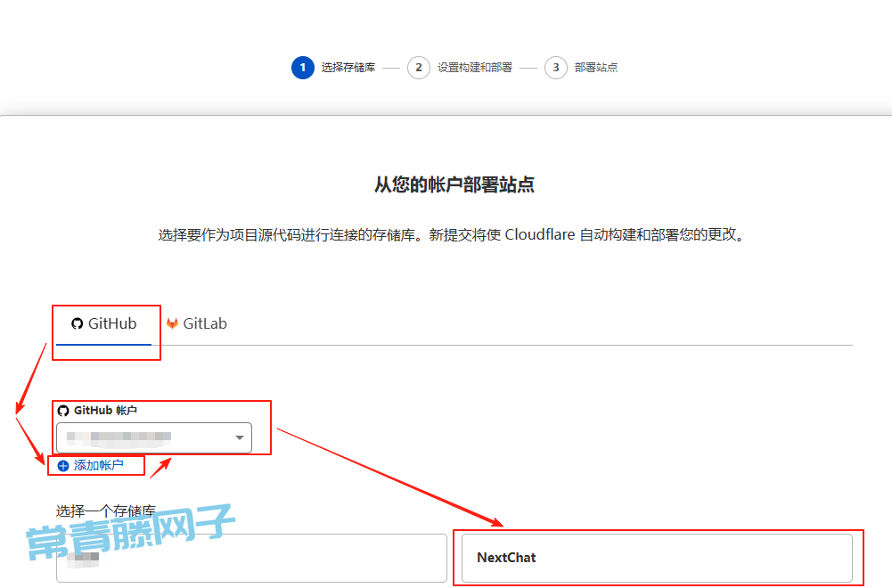The image size is (892, 588).
Task: Click the 选择一个存储库 label
Action: click(x=105, y=510)
